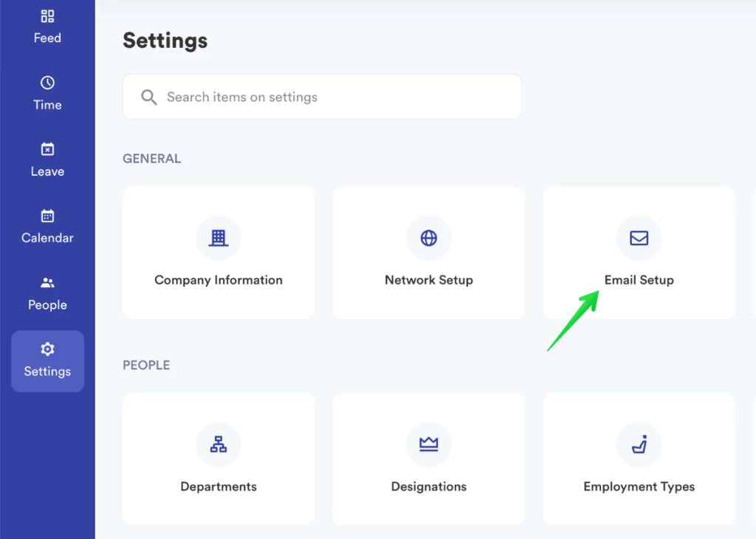This screenshot has width=756, height=539.
Task: Go to Time via clock icon
Action: [x=47, y=83]
